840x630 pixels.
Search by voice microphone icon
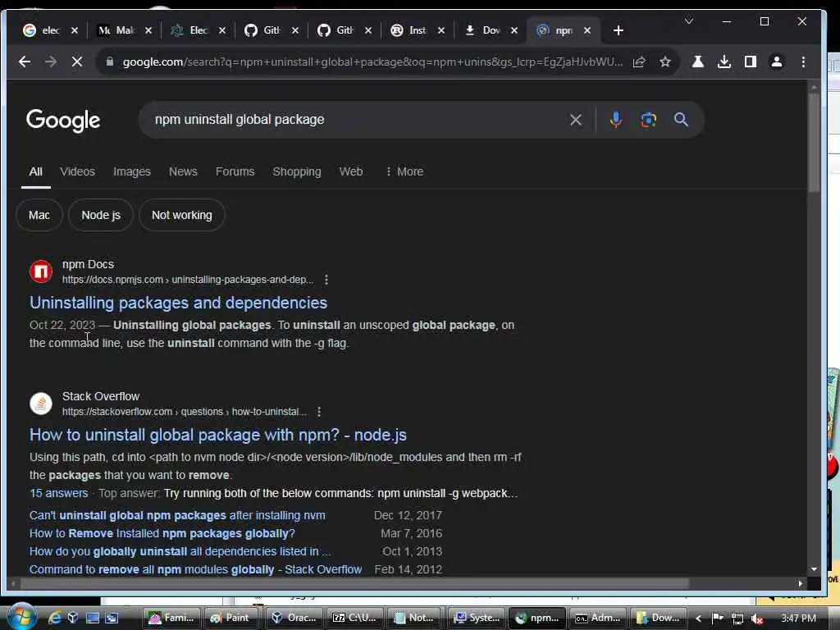615,120
